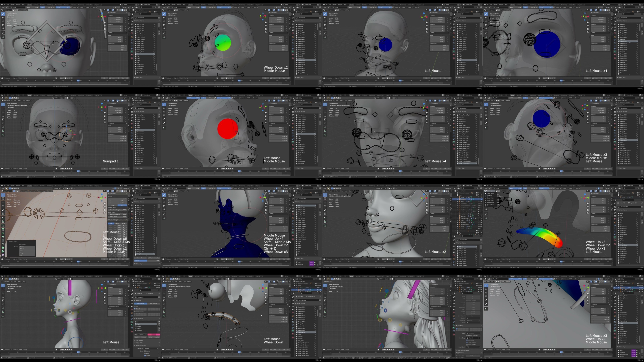The height and width of the screenshot is (362, 644).
Task: Open Sculpting workspace tab in Front Orthographic weight-paint frame
Action: [43, 5]
